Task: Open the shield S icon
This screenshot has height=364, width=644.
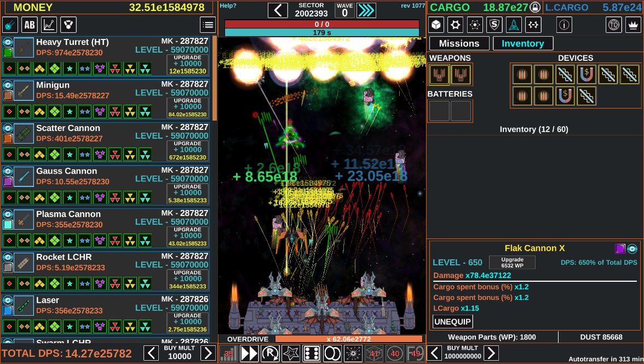Action: 494,25
